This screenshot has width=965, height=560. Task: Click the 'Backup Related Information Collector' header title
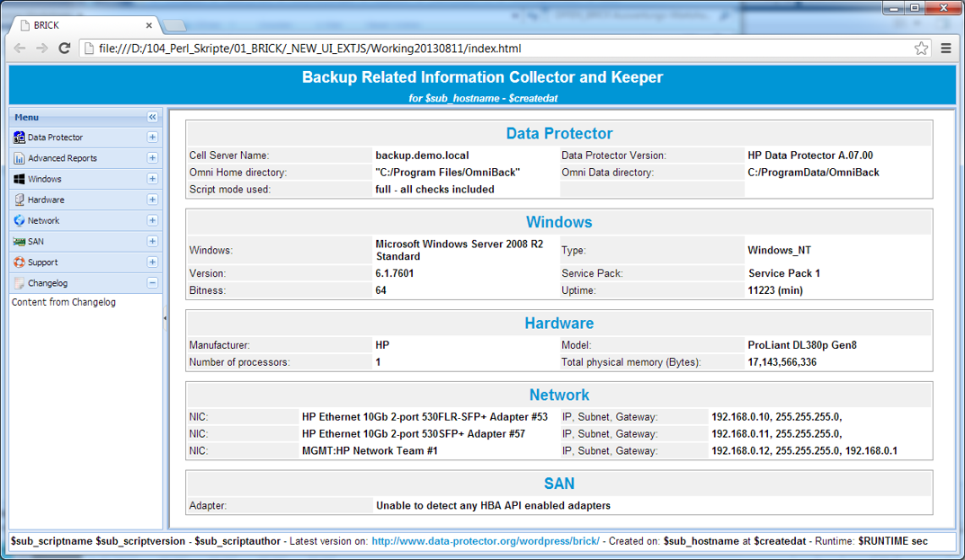[482, 77]
